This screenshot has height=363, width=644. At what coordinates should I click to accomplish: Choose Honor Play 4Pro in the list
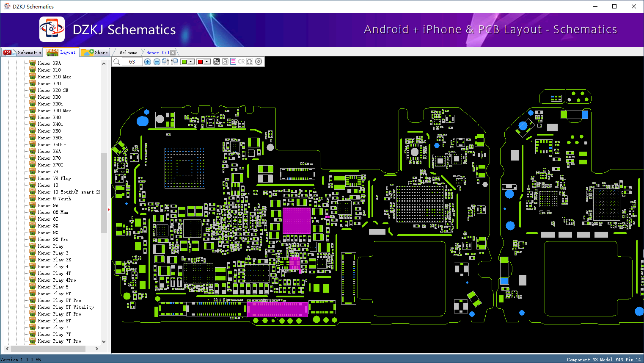57,280
